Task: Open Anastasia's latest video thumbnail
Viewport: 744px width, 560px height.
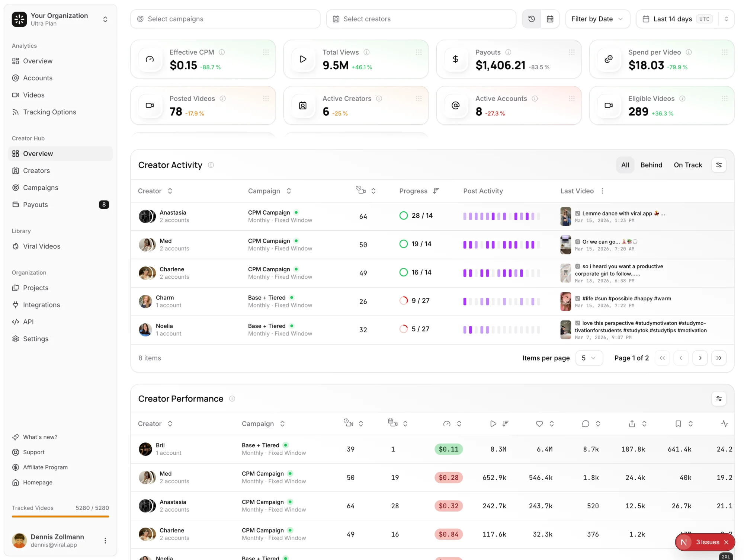Action: (x=566, y=216)
